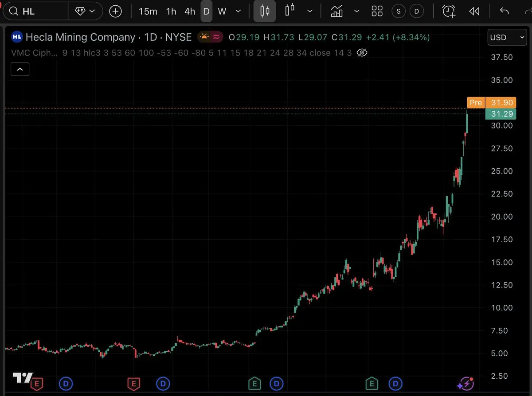The image size is (532, 396).
Task: Switch to 1h timeframe
Action: tap(171, 11)
